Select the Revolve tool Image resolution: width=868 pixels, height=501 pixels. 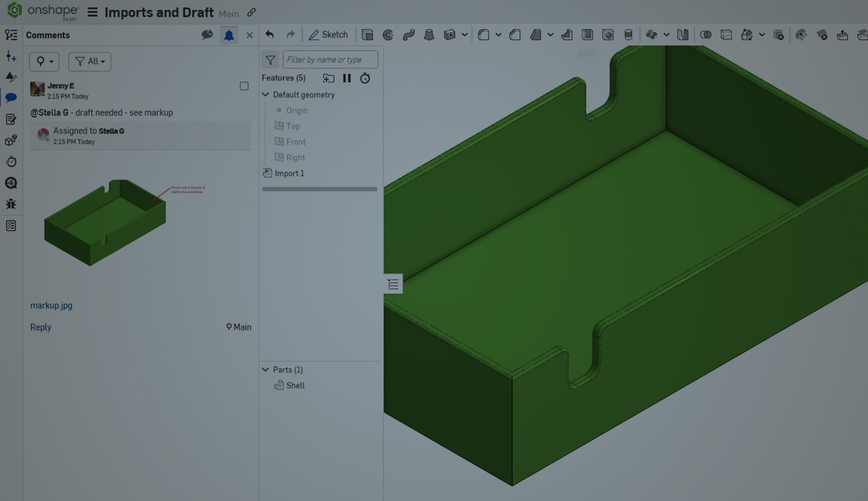point(388,34)
